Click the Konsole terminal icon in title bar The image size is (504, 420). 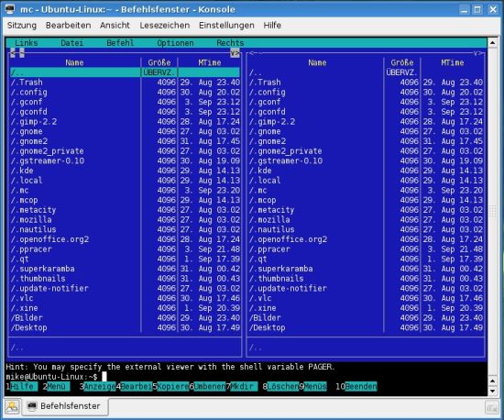pyautogui.click(x=10, y=9)
